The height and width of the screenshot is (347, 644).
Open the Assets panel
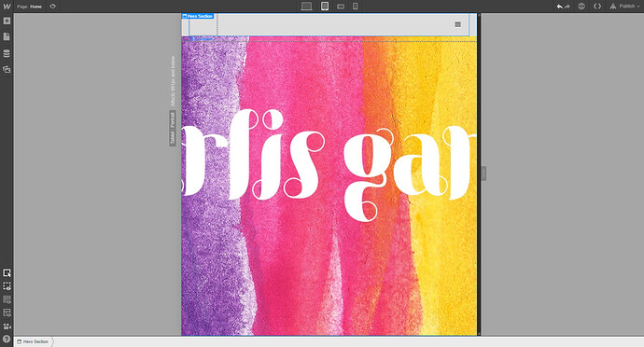(7, 69)
